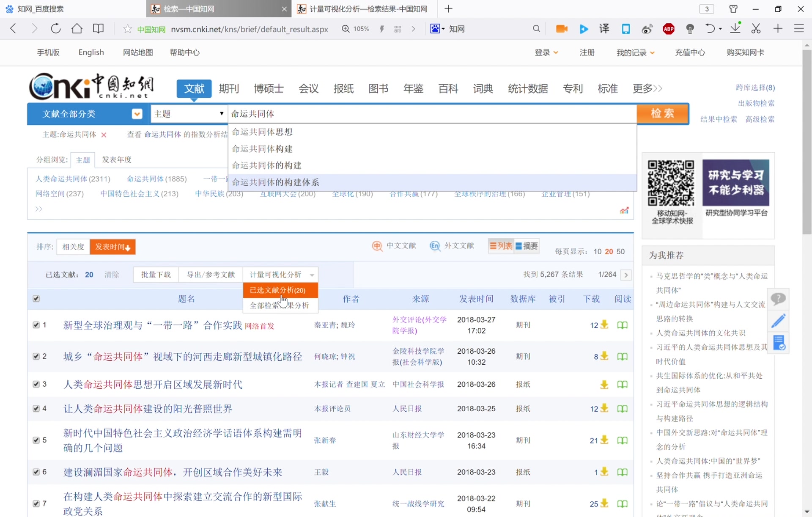This screenshot has width=812, height=517.
Task: Toggle checkbox for result row 3
Action: point(36,384)
